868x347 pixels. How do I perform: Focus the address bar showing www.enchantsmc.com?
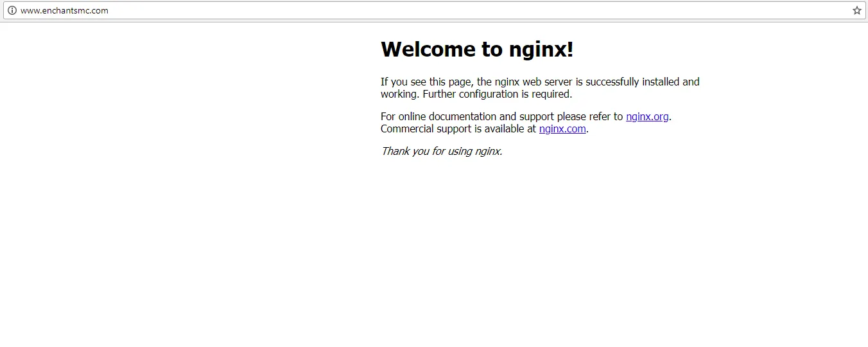(434, 10)
